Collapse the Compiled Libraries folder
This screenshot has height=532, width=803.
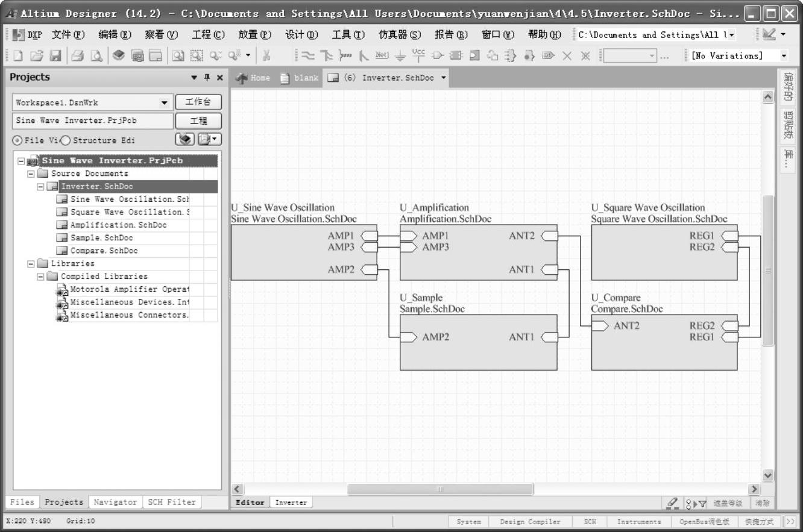[40, 277]
